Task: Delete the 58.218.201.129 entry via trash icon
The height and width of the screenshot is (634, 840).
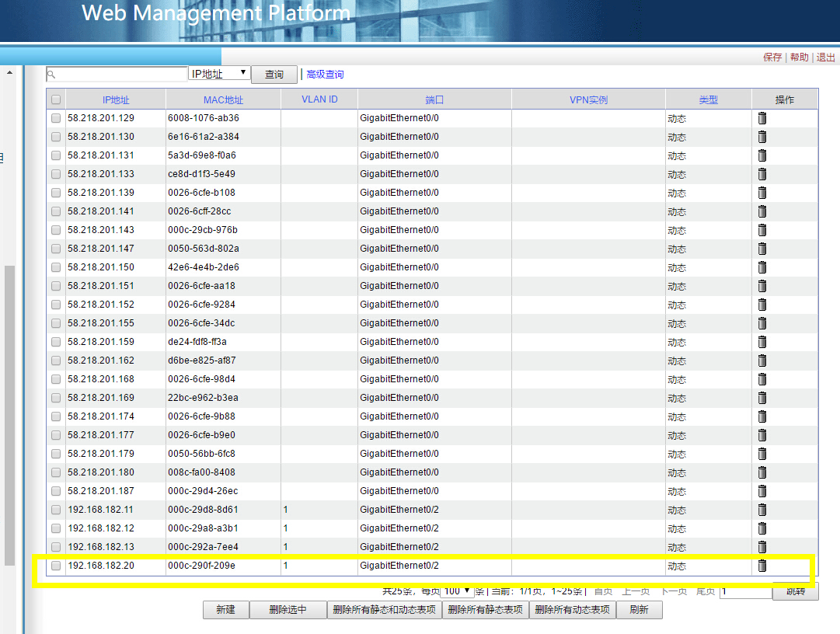Action: 762,118
